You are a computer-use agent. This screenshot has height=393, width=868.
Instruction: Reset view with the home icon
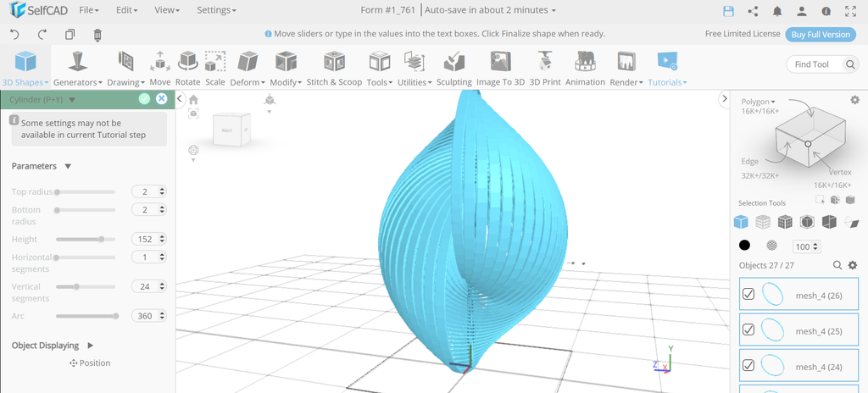coord(193,100)
